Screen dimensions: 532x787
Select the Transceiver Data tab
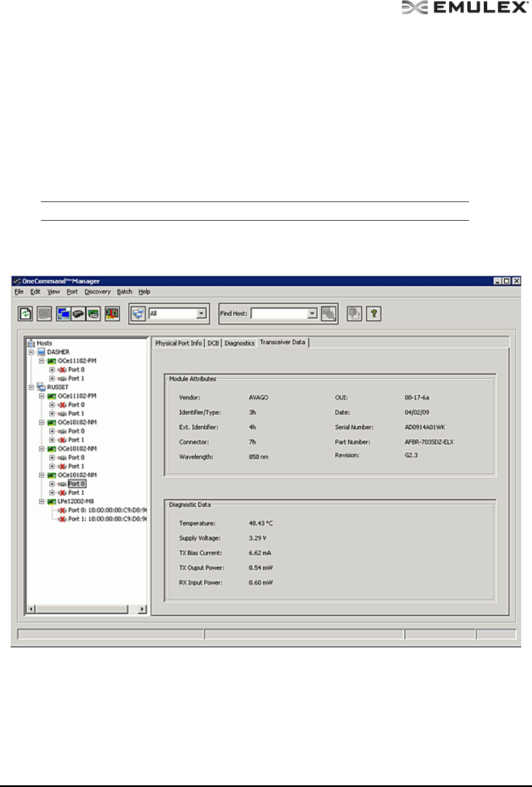coord(282,342)
